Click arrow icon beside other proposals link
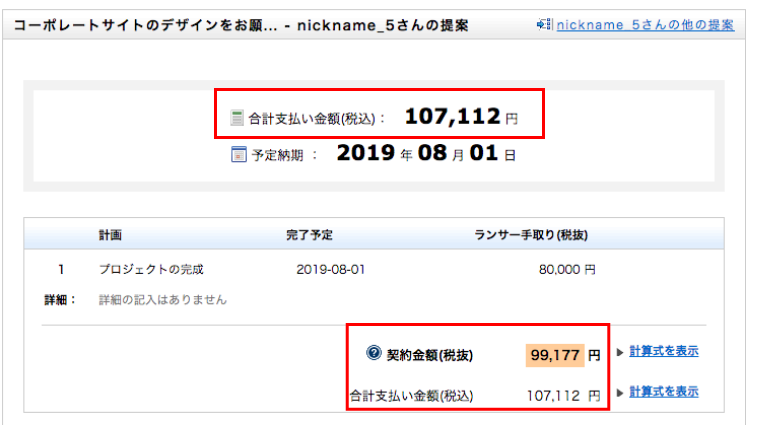 pyautogui.click(x=544, y=24)
